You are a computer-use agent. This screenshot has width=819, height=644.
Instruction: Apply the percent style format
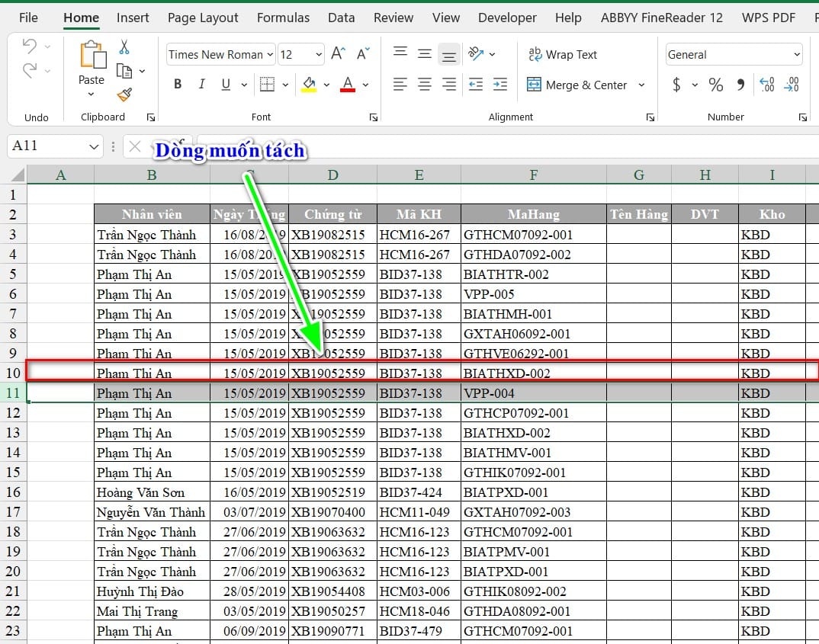[x=715, y=85]
